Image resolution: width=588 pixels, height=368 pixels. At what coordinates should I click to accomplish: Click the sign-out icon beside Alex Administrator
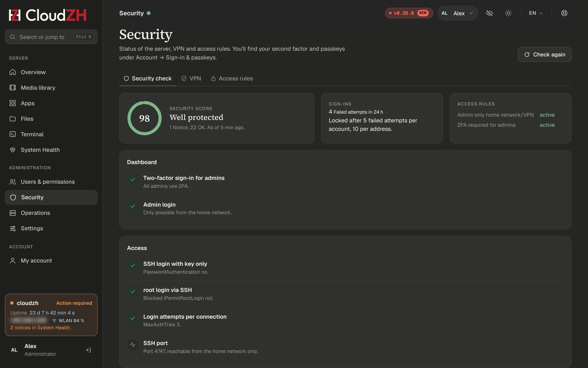click(x=88, y=350)
